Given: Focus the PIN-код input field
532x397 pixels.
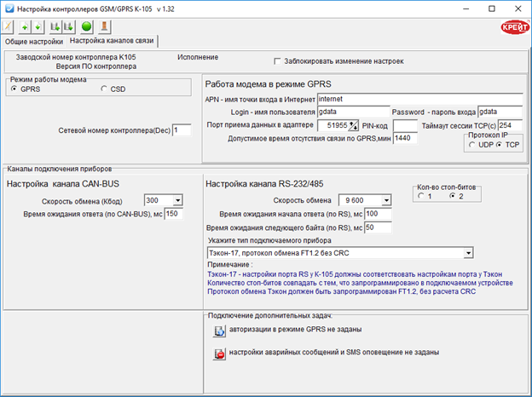Looking at the screenshot, I should click(x=405, y=125).
